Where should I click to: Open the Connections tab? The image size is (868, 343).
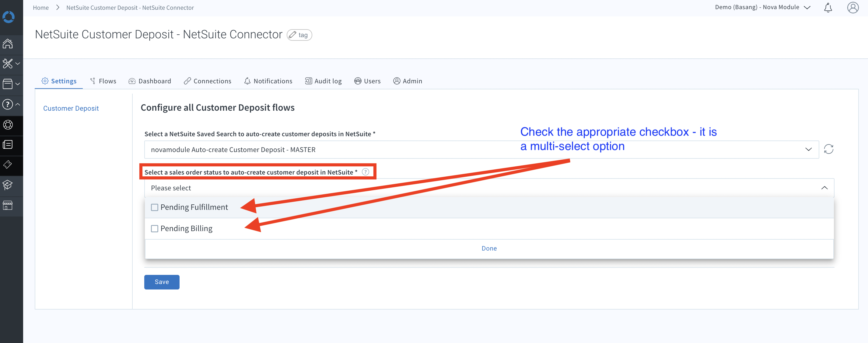(x=208, y=81)
